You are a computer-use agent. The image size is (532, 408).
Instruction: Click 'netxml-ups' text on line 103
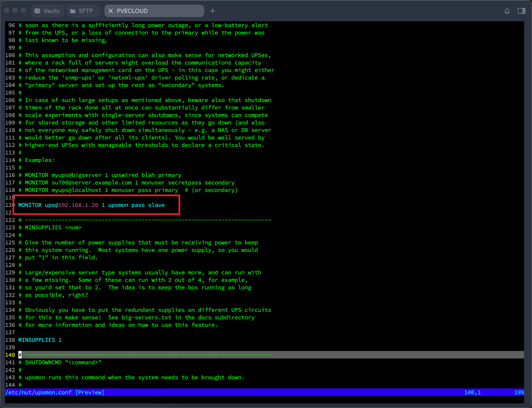click(x=128, y=78)
